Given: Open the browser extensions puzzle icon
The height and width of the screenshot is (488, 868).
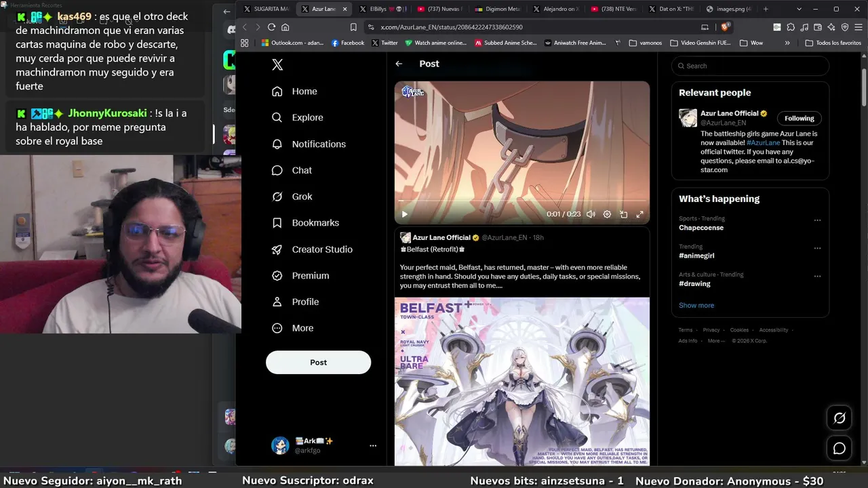Looking at the screenshot, I should pyautogui.click(x=791, y=27).
